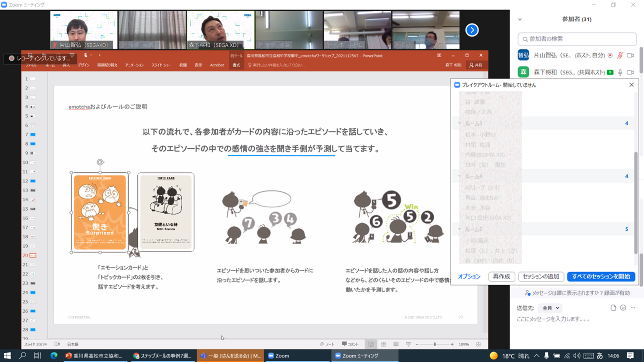Fit slide to current window
The height and width of the screenshot is (362, 644).
(x=478, y=344)
